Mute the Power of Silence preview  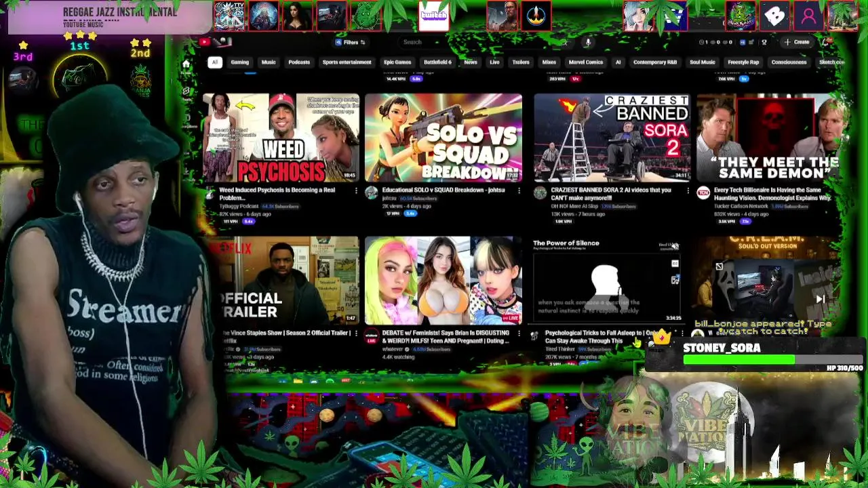(x=675, y=247)
